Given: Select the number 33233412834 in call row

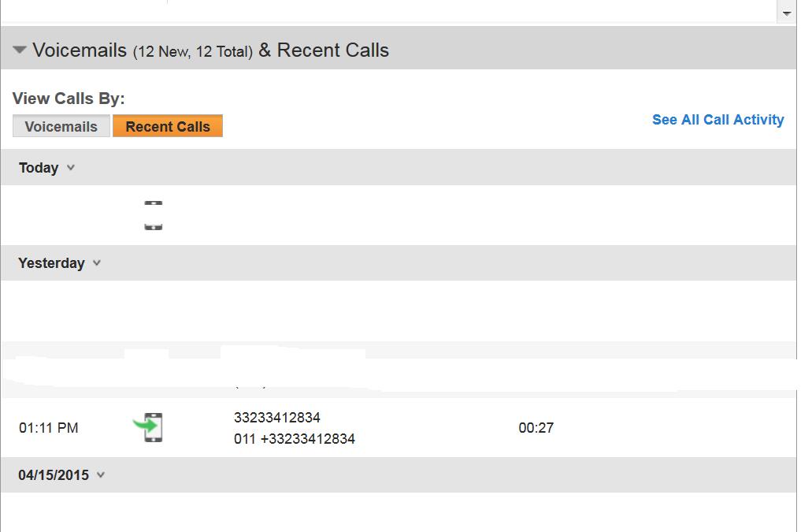Looking at the screenshot, I should click(x=277, y=418).
